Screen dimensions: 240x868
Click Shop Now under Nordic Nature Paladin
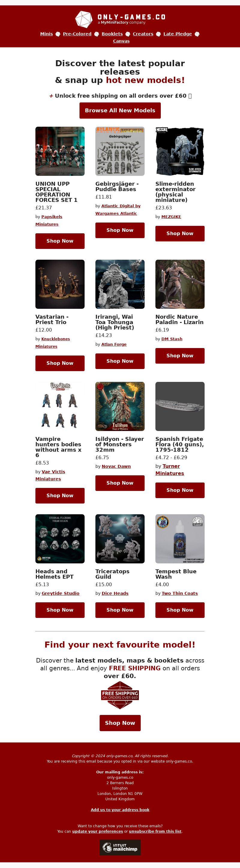180,356
